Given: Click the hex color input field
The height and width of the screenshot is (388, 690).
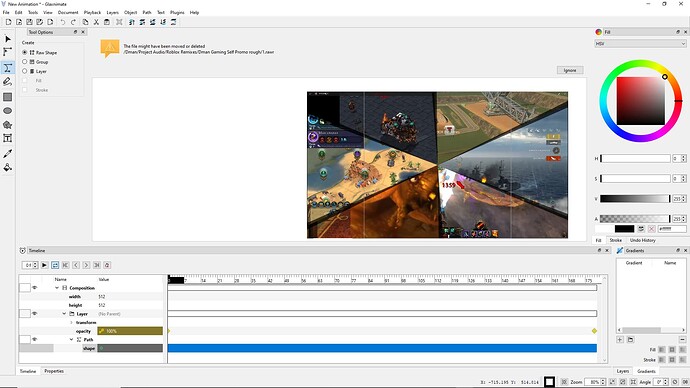Looking at the screenshot, I should coord(672,229).
